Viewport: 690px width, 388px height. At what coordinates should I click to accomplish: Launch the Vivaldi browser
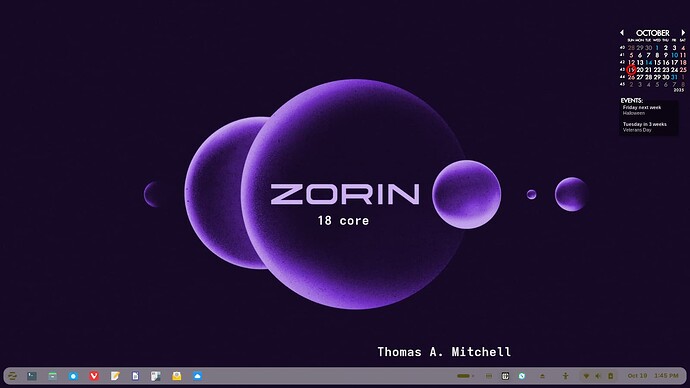(94, 376)
